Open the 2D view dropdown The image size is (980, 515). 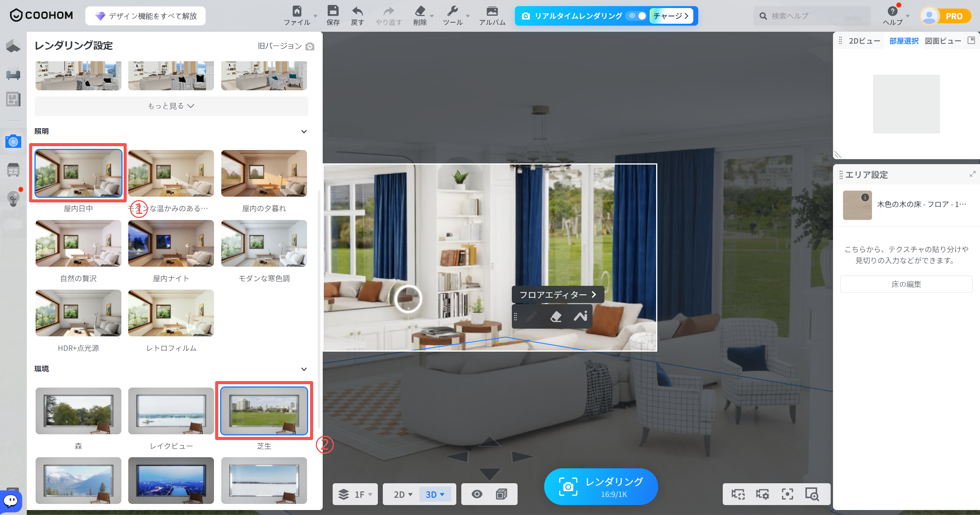(403, 494)
